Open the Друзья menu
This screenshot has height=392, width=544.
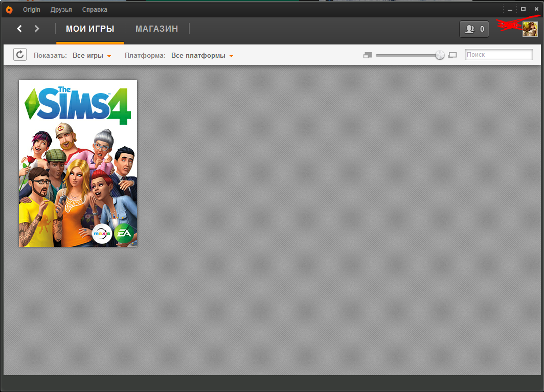point(61,10)
